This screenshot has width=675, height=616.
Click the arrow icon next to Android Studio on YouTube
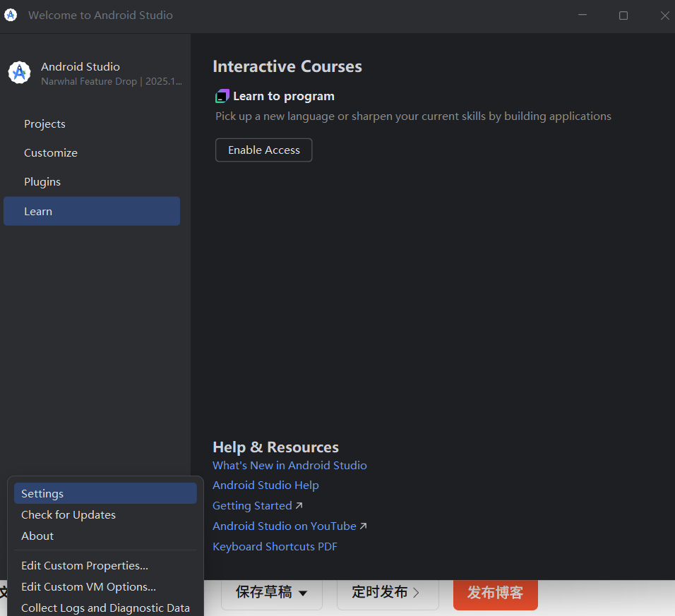coord(363,525)
